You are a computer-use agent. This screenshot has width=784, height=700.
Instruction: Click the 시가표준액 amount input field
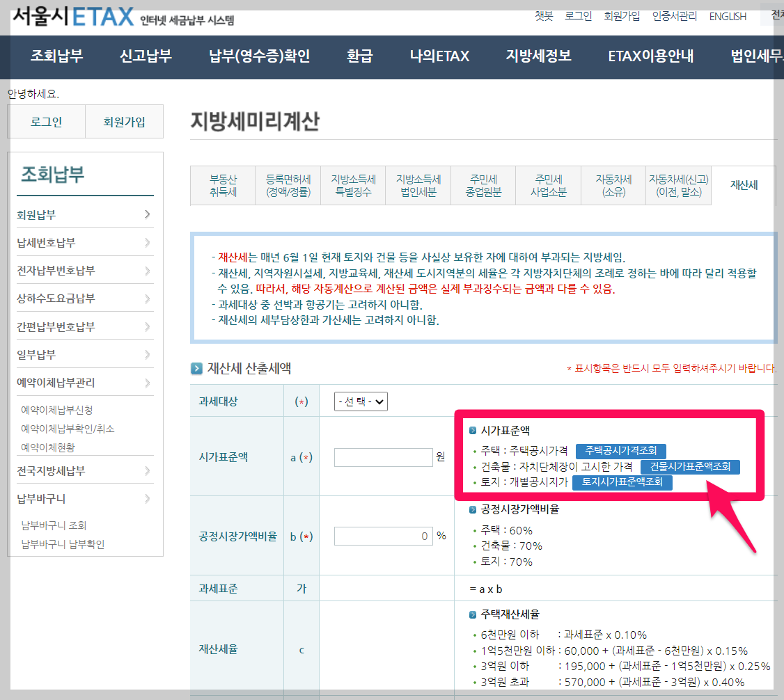click(x=382, y=457)
